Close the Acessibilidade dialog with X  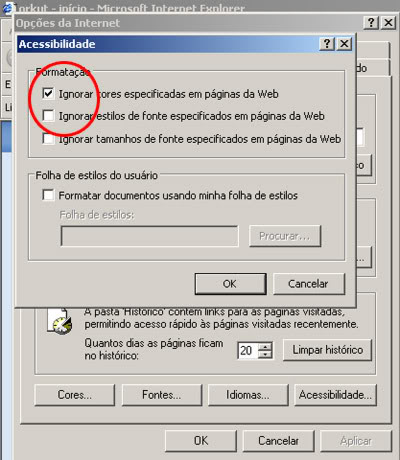coord(344,44)
